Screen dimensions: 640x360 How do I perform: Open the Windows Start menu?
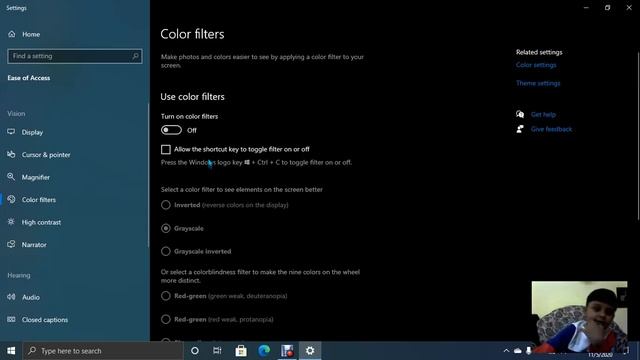[11, 351]
